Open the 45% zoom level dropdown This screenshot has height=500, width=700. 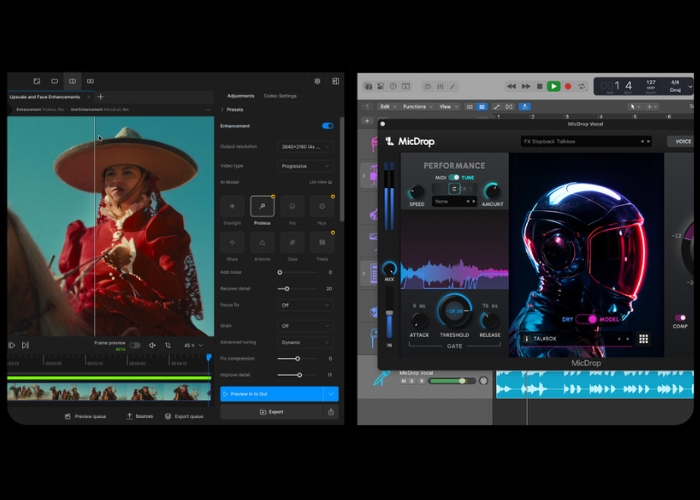point(193,345)
